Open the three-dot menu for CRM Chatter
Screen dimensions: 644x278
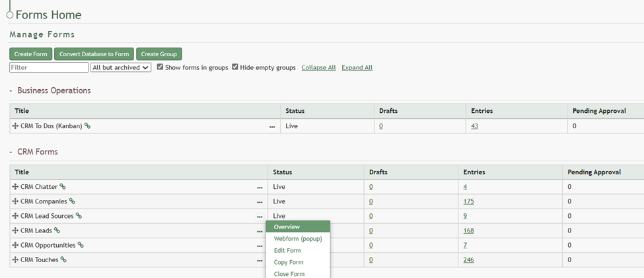260,188
